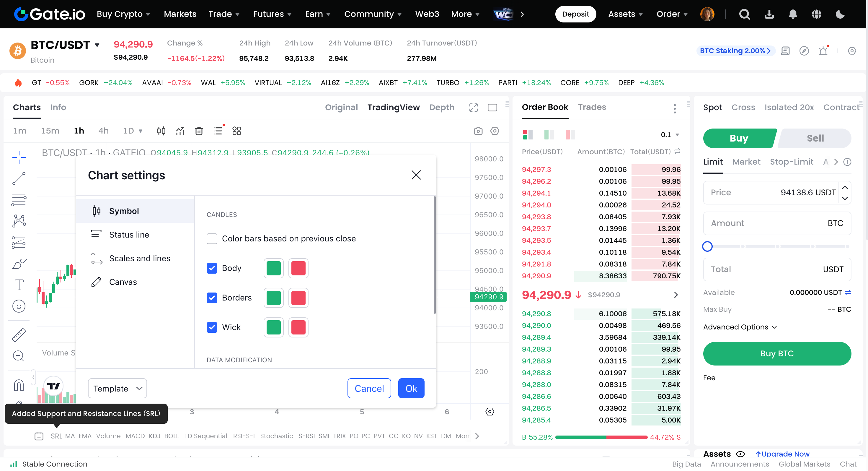Select the trend line drawing tool
This screenshot has width=868, height=471.
(19, 178)
